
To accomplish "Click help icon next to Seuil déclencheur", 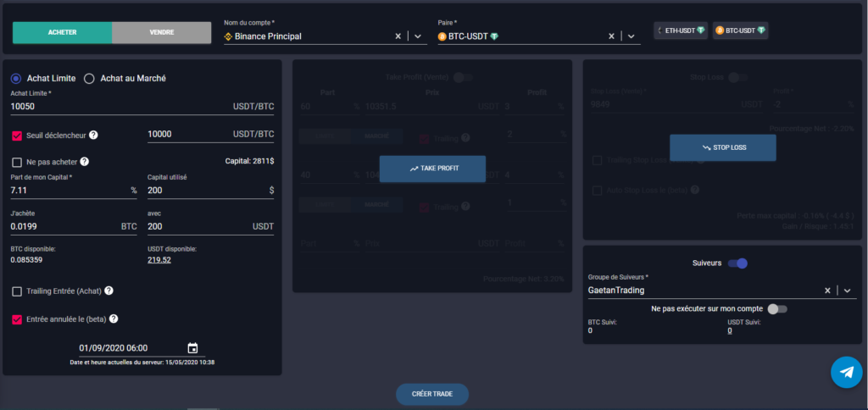I will [93, 135].
